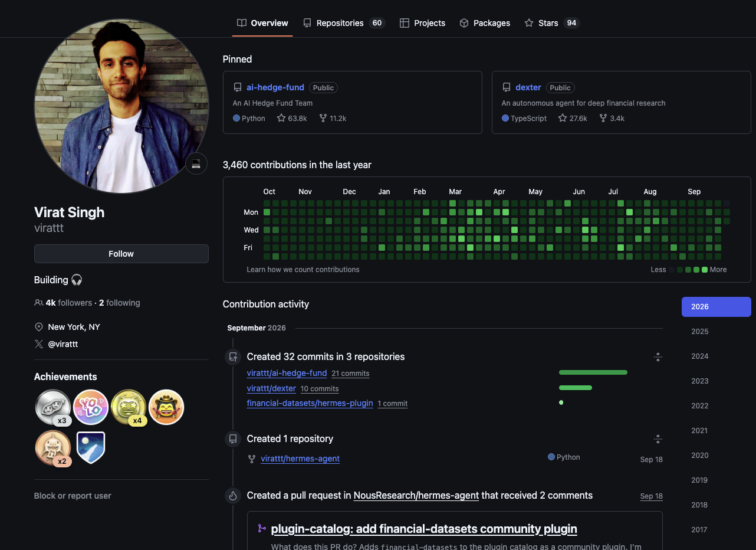Switch to the Overview tab
This screenshot has width=756, height=550.
click(x=262, y=23)
